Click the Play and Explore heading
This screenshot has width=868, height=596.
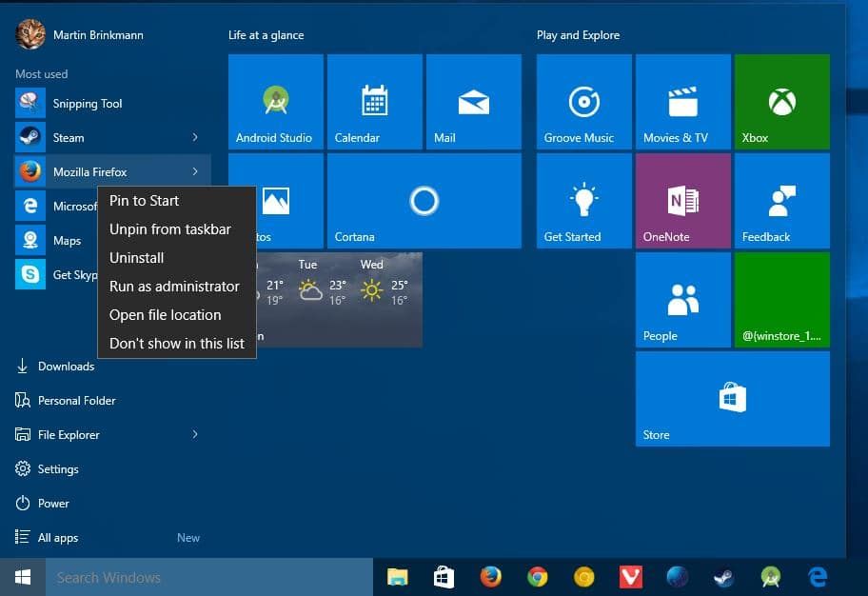pos(578,35)
